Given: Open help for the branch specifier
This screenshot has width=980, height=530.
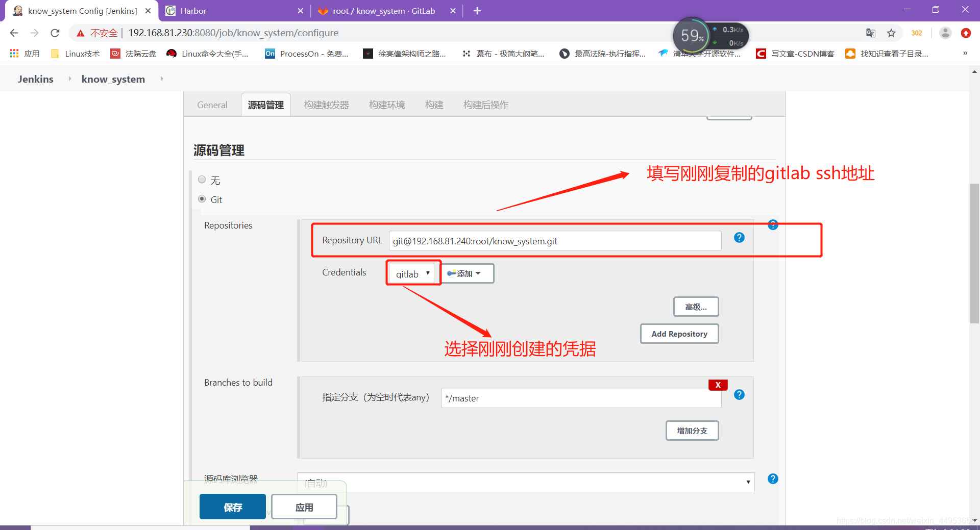Looking at the screenshot, I should [739, 395].
